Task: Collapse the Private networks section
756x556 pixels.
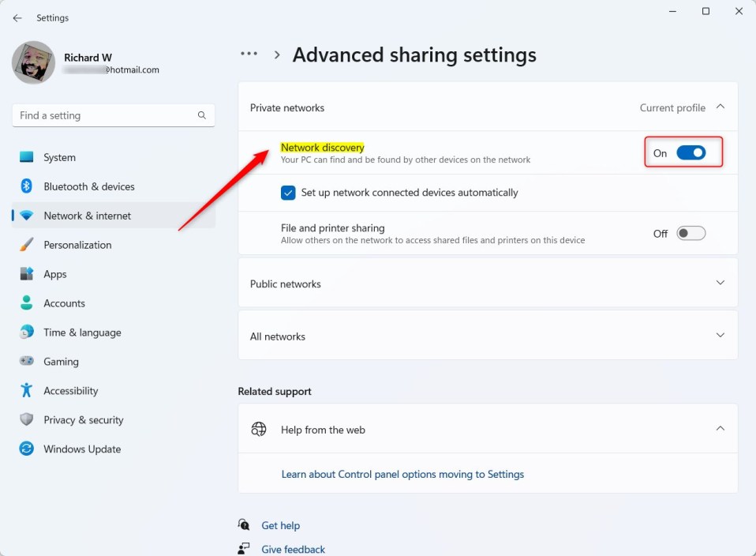Action: 720,107
